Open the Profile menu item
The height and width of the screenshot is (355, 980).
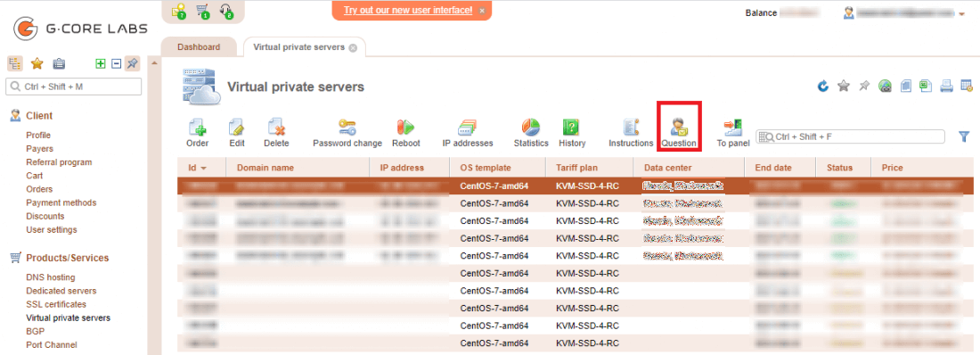tap(38, 136)
